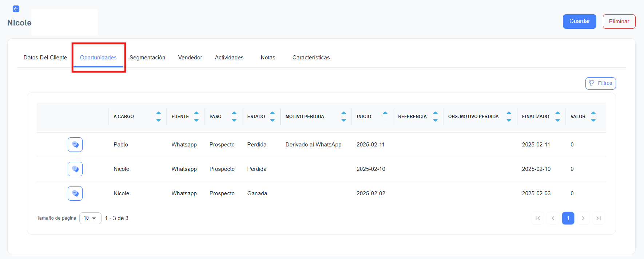The image size is (644, 259).
Task: Sort by VALOR column arrows
Action: pyautogui.click(x=593, y=117)
